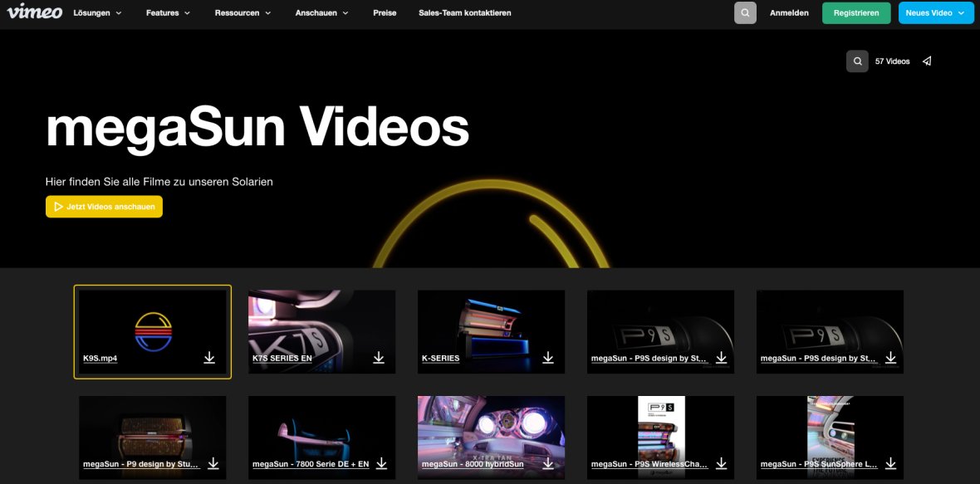Download the K-SERIES video
Image resolution: width=980 pixels, height=484 pixels.
[x=548, y=357]
